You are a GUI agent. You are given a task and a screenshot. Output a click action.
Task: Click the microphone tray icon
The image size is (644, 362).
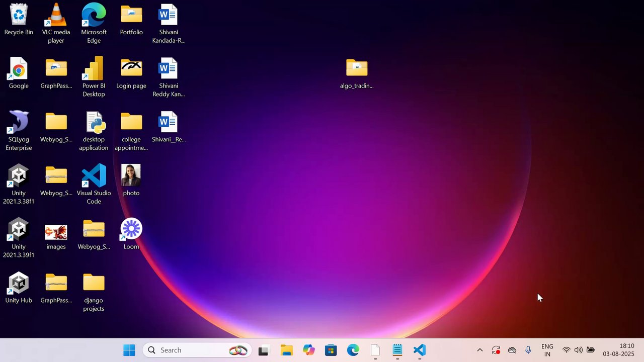pyautogui.click(x=528, y=350)
